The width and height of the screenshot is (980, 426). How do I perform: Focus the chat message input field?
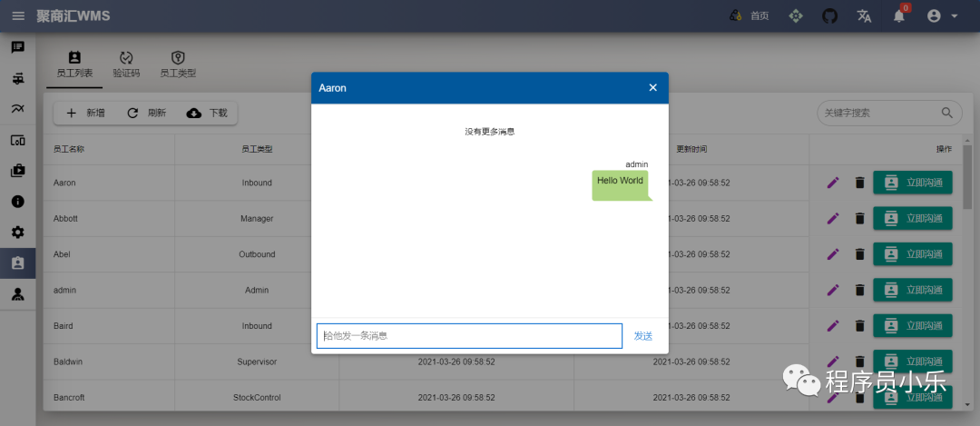(469, 336)
